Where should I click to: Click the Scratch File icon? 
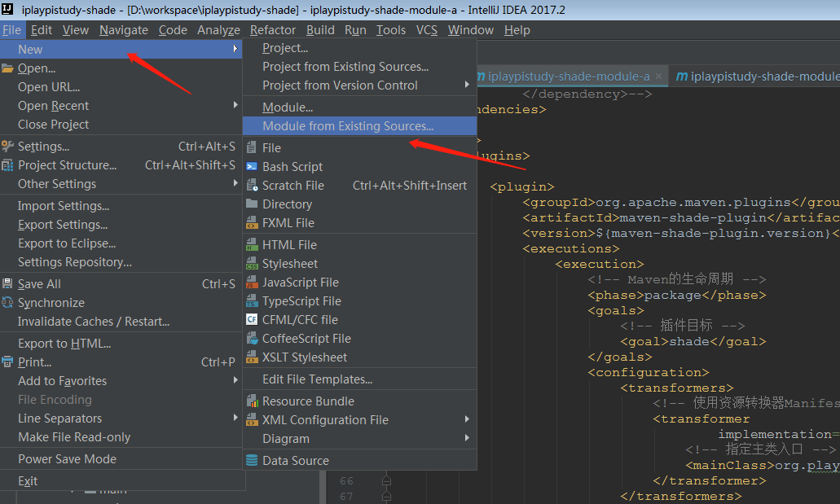tap(252, 186)
